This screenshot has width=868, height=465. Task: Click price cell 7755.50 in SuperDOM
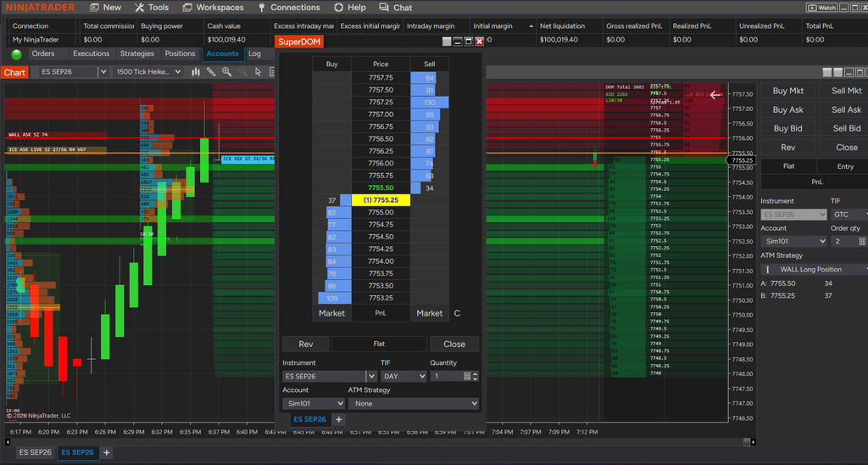tap(381, 188)
